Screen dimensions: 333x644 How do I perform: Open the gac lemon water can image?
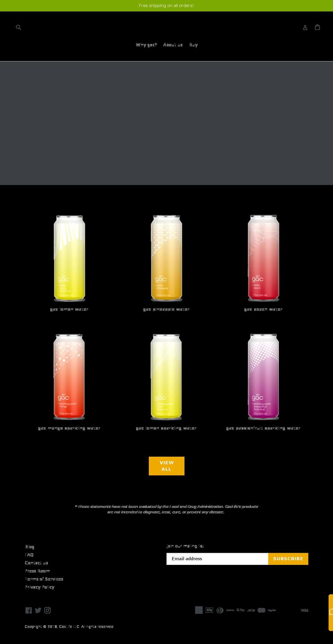pos(69,259)
